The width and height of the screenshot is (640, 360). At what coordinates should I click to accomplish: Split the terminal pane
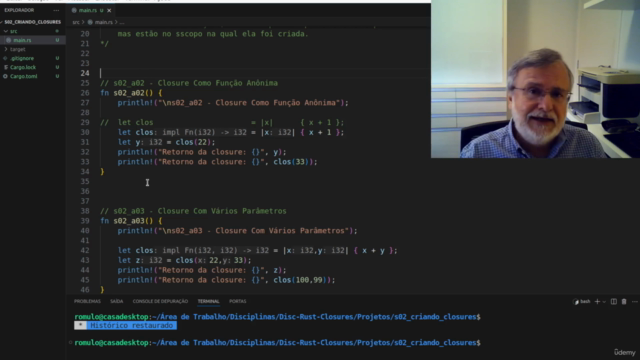coord(613,302)
